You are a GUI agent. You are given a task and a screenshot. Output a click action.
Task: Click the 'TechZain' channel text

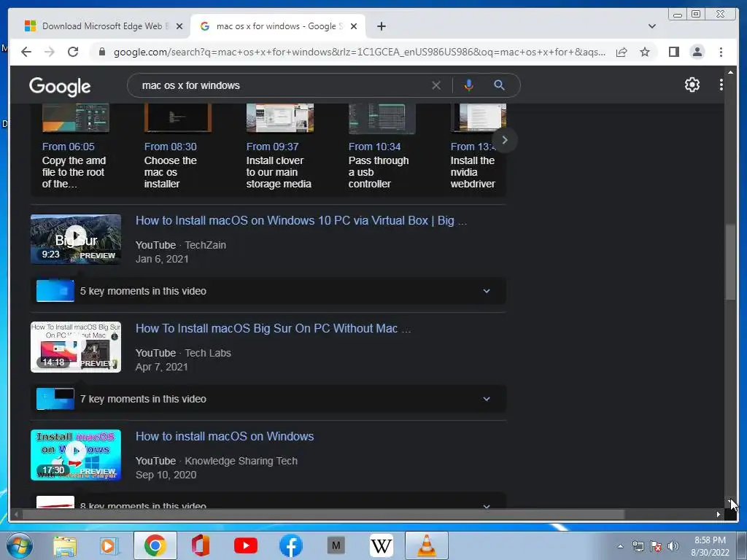[x=205, y=245]
